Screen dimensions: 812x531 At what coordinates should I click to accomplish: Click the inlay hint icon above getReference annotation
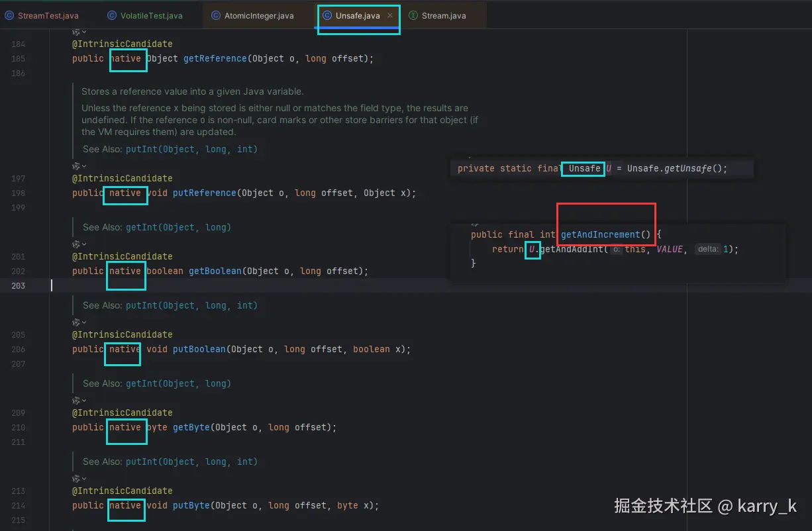76,32
